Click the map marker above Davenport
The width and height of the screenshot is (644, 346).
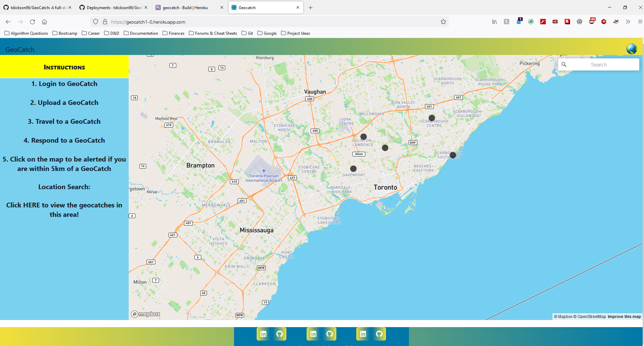[353, 169]
